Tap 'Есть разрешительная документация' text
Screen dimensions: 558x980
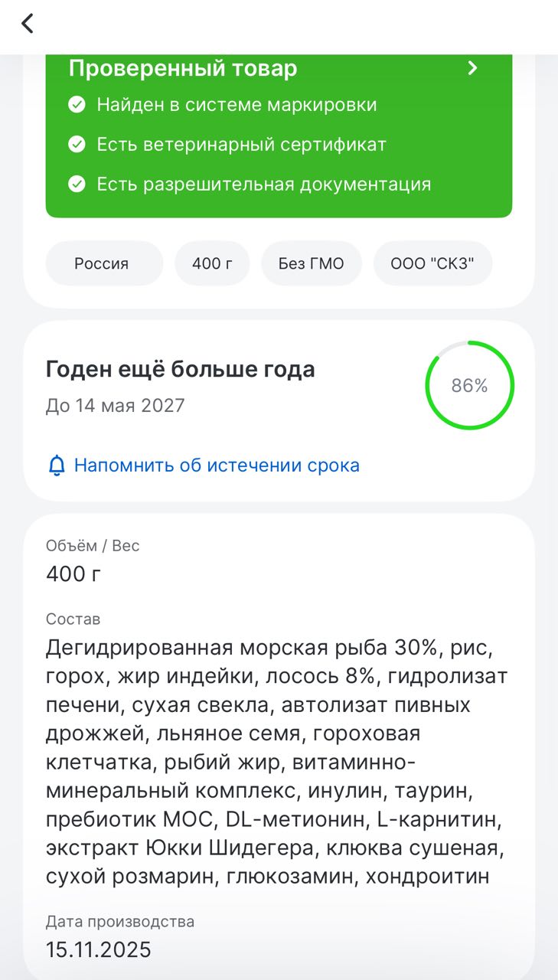[263, 184]
